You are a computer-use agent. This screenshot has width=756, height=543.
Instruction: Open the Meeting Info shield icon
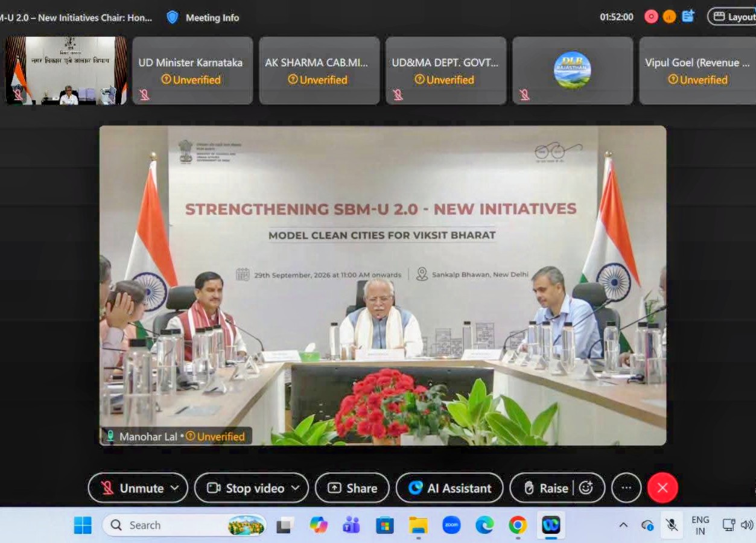173,17
